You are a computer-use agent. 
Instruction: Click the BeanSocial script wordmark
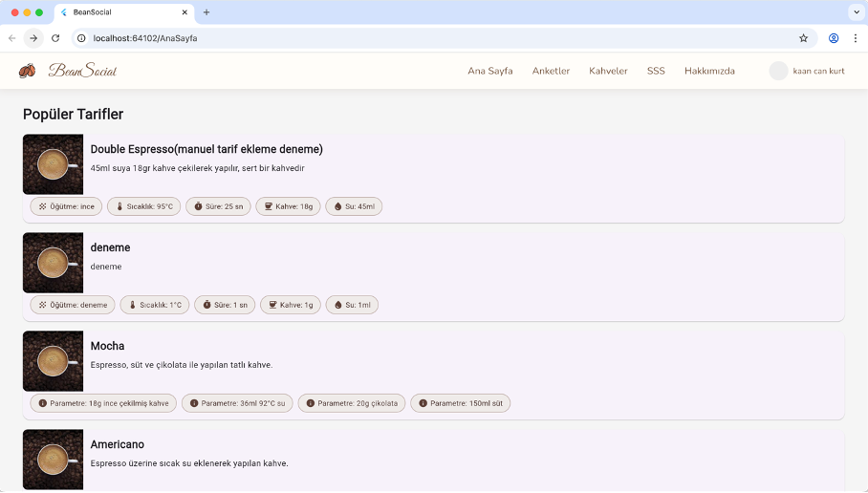click(x=82, y=71)
